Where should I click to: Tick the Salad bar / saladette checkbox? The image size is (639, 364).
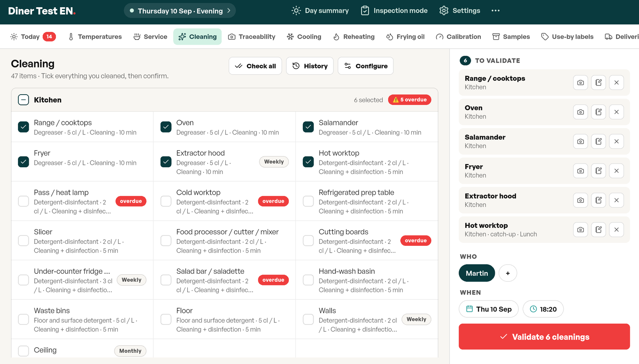[x=166, y=280]
